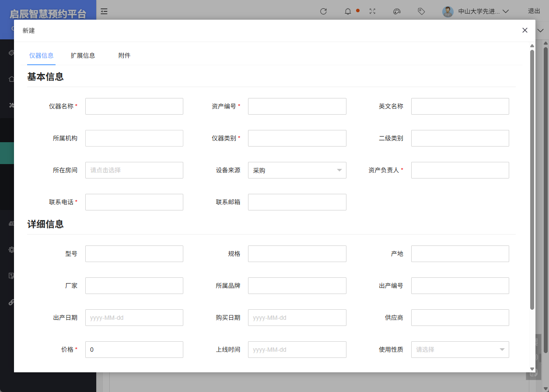The width and height of the screenshot is (549, 392).
Task: Open the 购买日期 date picker field
Action: (297, 318)
